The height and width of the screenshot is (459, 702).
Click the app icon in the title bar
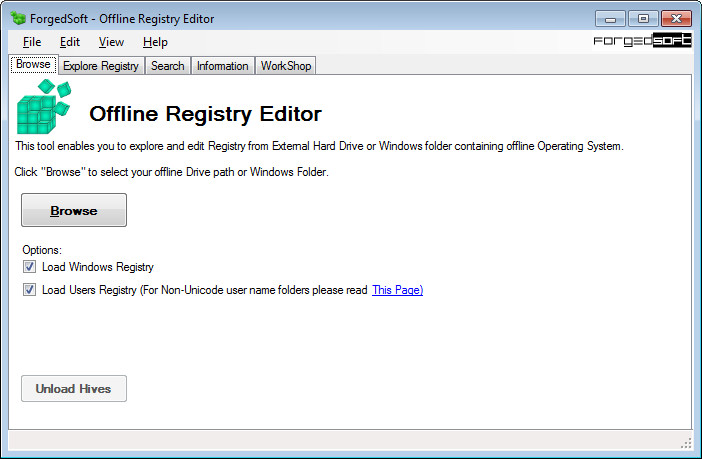(x=19, y=18)
